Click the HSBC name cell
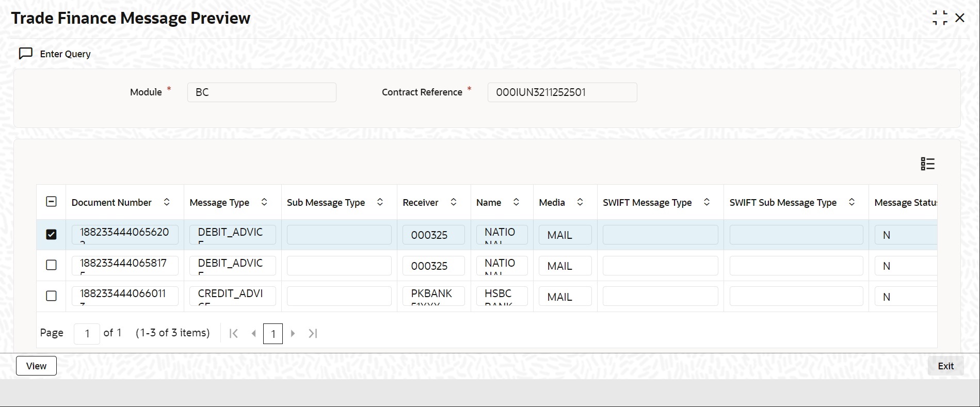980x407 pixels. (502, 296)
